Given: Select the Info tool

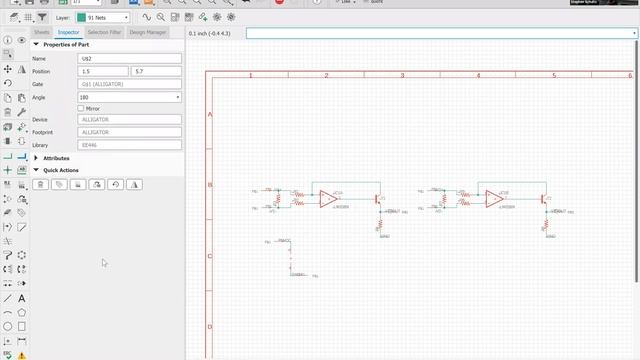Looking at the screenshot, I should tap(7, 40).
